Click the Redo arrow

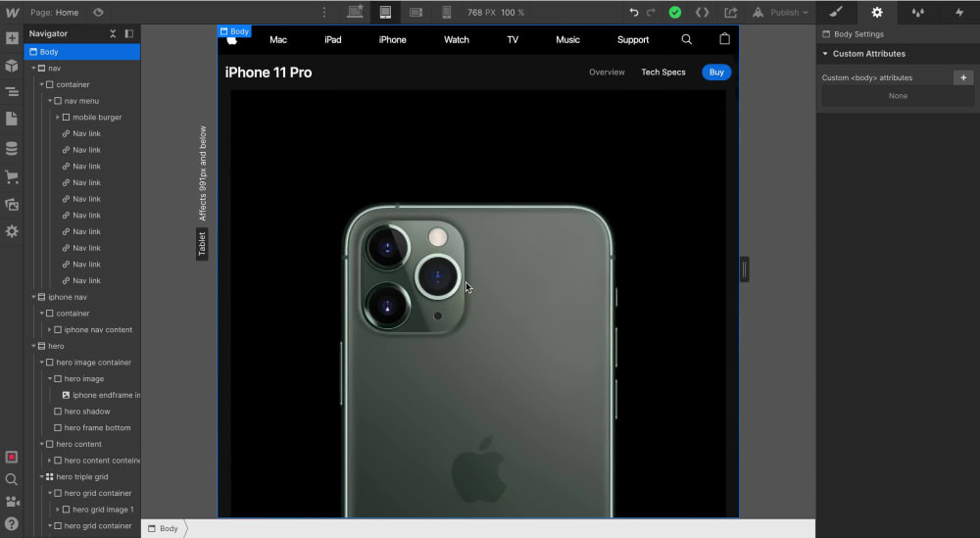click(651, 12)
